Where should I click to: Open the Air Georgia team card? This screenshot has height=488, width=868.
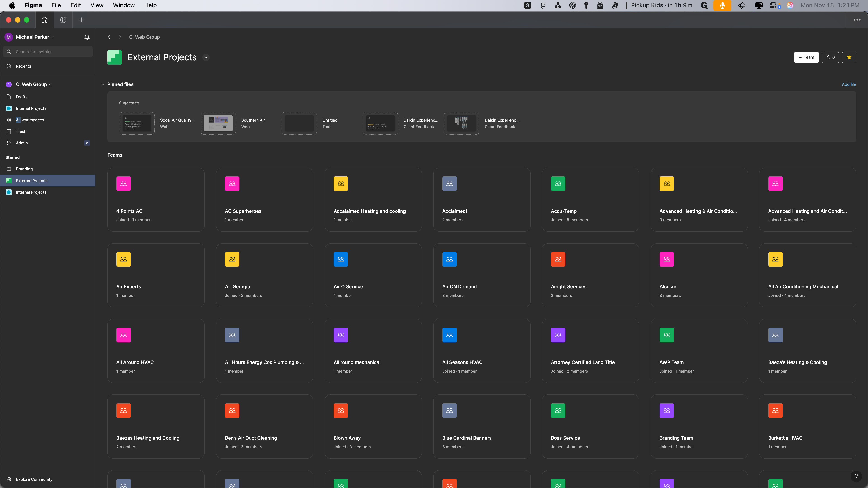pos(264,275)
